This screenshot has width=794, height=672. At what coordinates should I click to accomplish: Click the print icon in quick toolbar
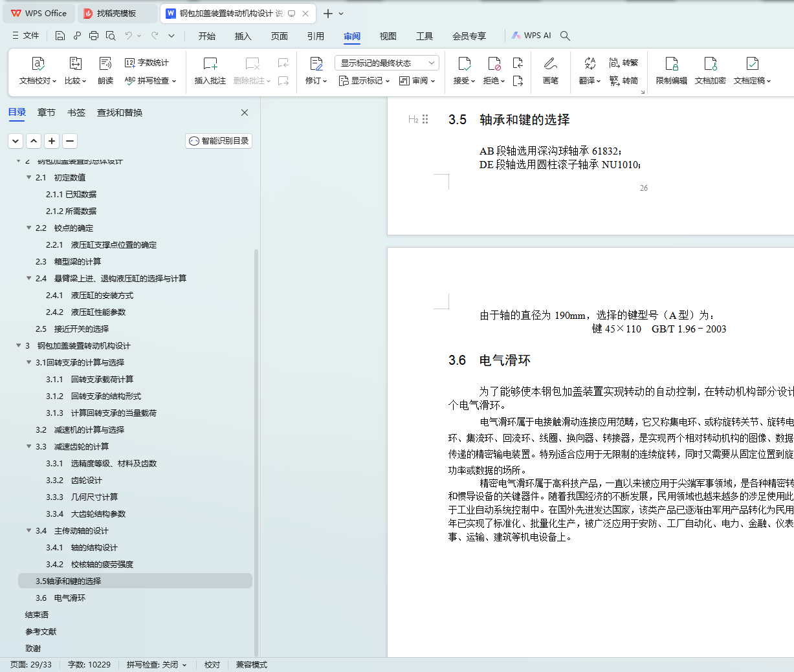click(94, 36)
